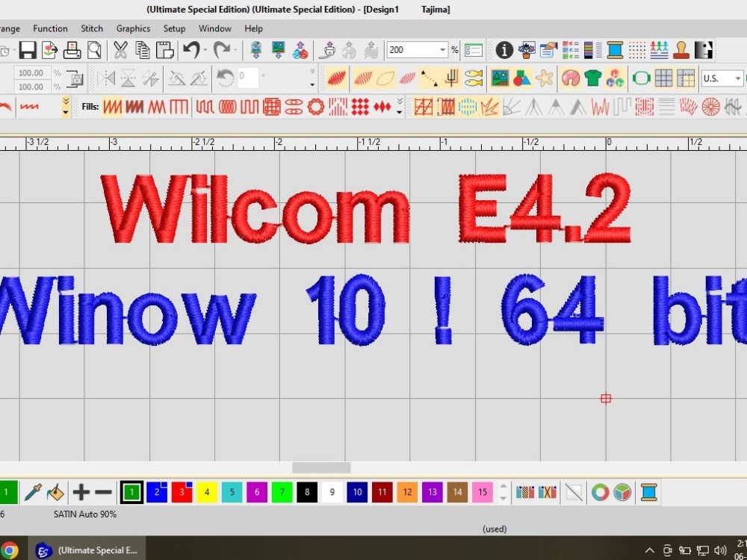
Task: Select the Satin fill stitch icon
Action: pyautogui.click(x=113, y=107)
